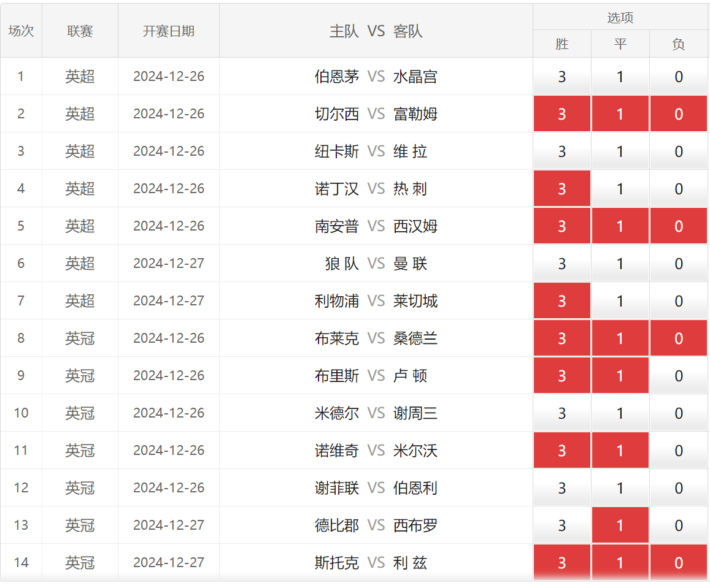The width and height of the screenshot is (710, 588).
Task: Deselect win (3) for 斯托克 vs 利兹
Action: coord(562,562)
